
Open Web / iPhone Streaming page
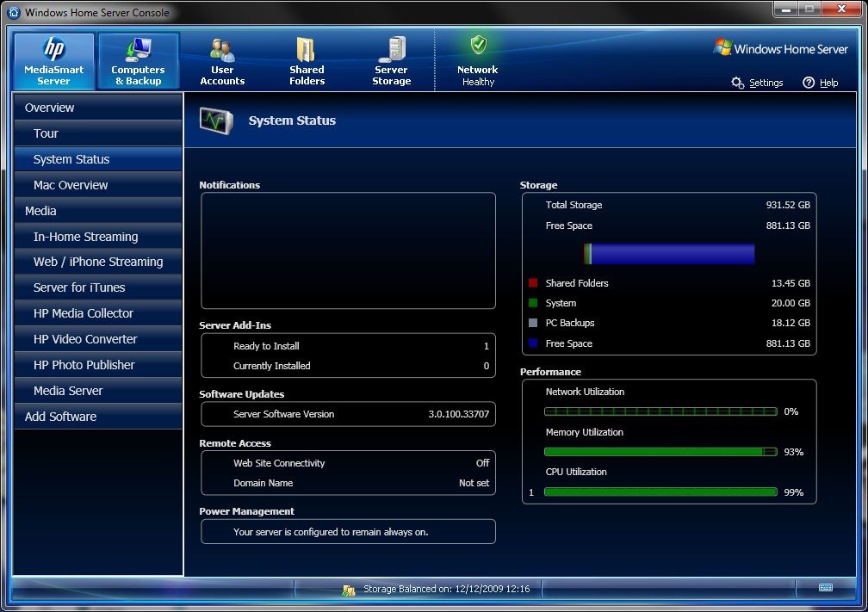tap(98, 262)
